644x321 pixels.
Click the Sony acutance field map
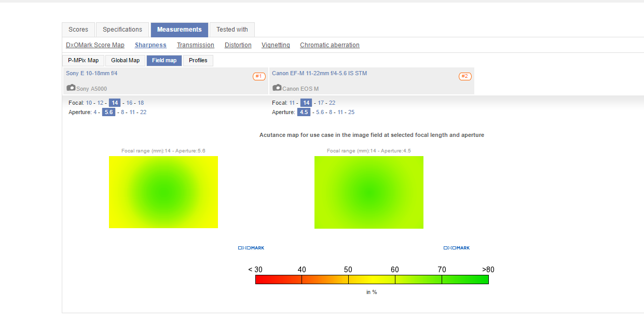(163, 192)
